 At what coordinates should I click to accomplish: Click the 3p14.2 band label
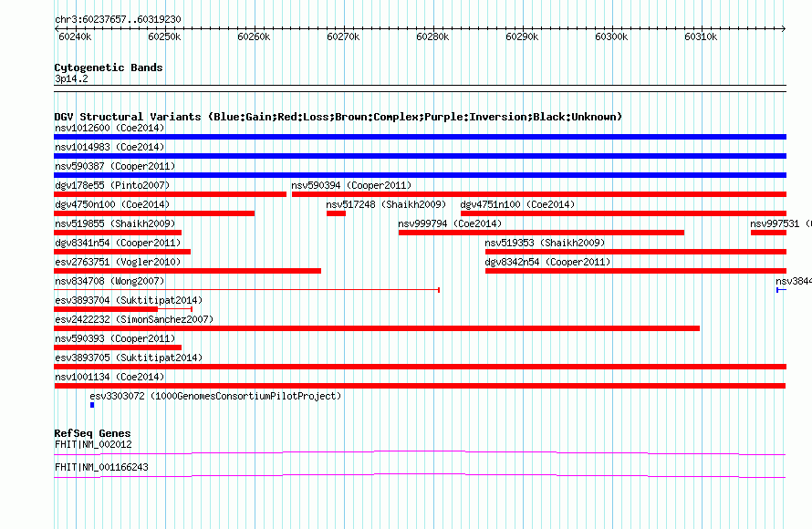71,78
